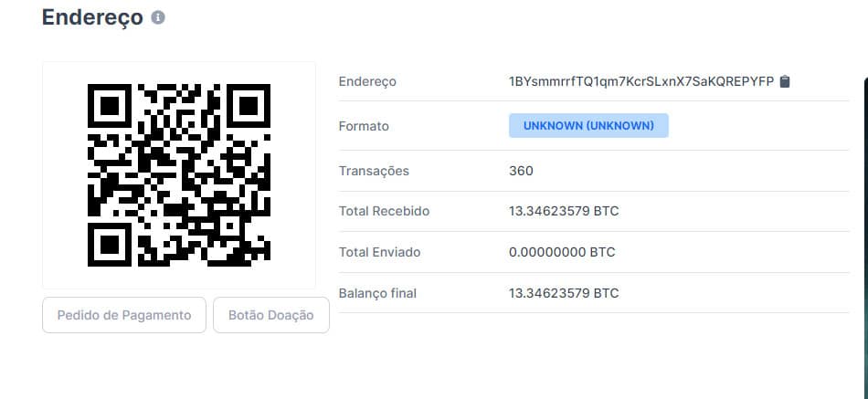
Task: Click the Total Recebido amount 13.34623579 BTC
Action: click(x=564, y=212)
